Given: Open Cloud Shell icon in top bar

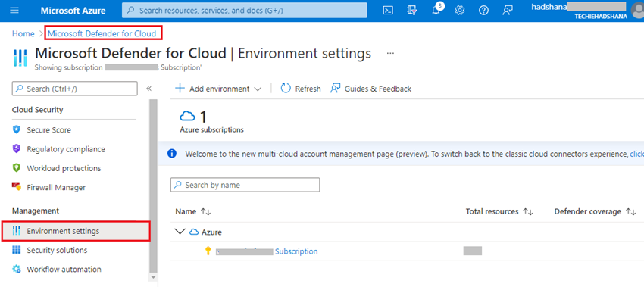Looking at the screenshot, I should 388,11.
